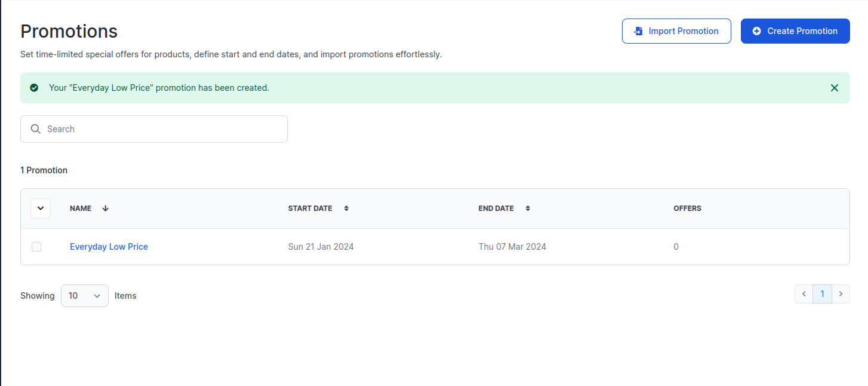Dismiss the promotion created notification
This screenshot has width=868, height=386.
click(835, 88)
